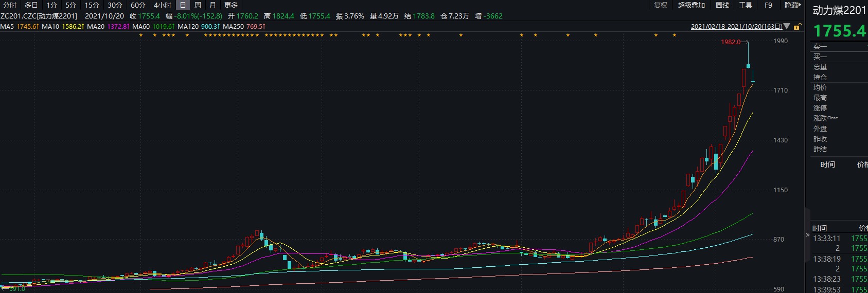
Task: Select the MA120 900.3 indicator label
Action: click(x=198, y=26)
